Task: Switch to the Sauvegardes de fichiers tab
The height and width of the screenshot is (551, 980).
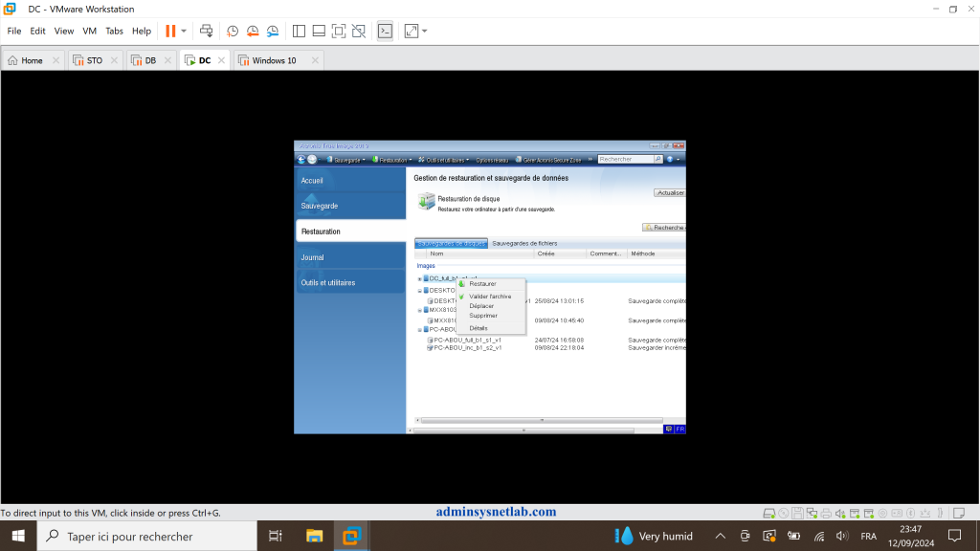Action: click(524, 244)
